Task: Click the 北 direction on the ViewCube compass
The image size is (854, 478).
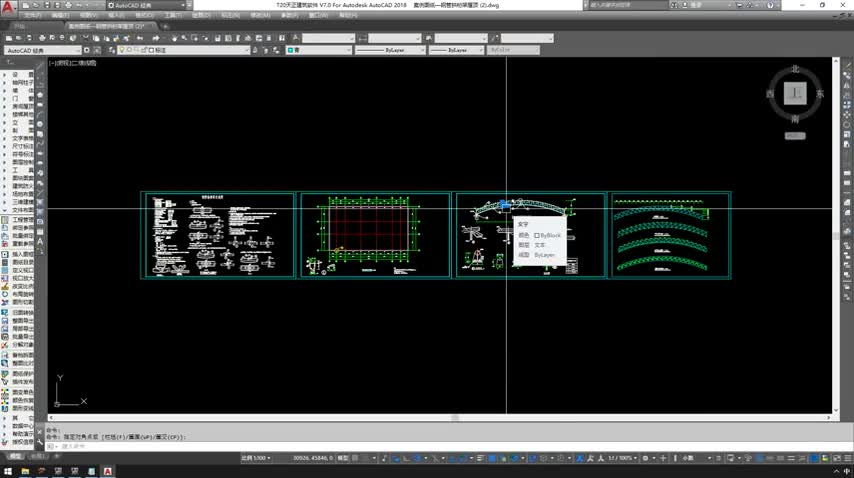Action: pyautogui.click(x=795, y=69)
